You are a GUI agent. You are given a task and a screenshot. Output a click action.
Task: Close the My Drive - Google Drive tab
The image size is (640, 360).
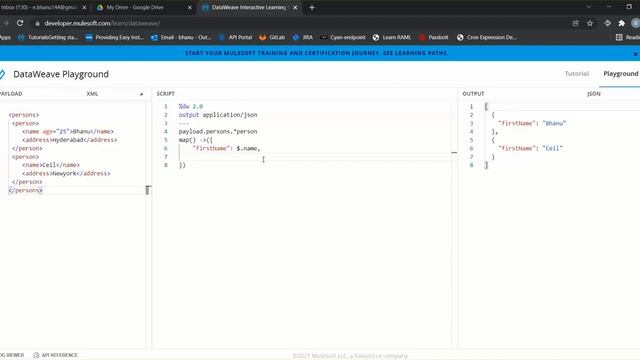coord(190,7)
